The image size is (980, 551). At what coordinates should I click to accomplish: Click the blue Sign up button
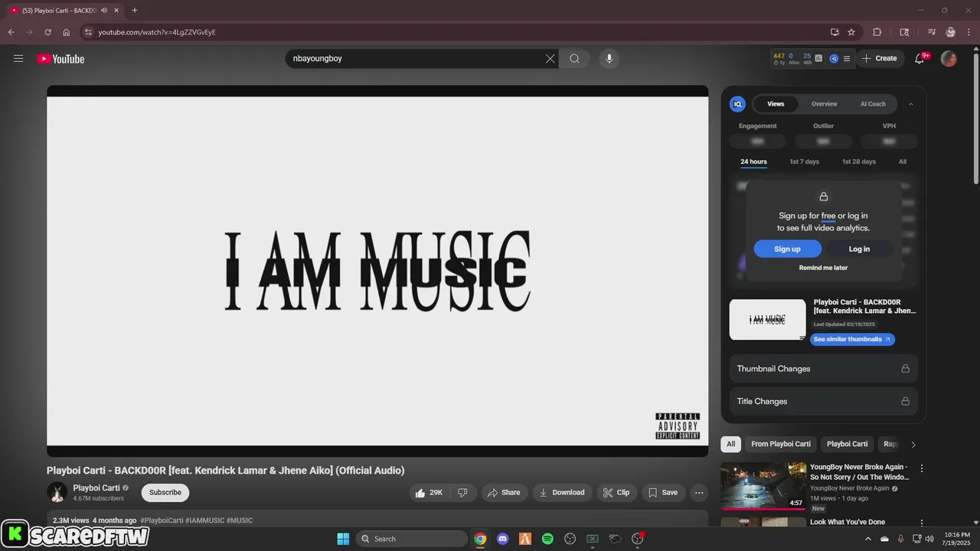pyautogui.click(x=787, y=249)
